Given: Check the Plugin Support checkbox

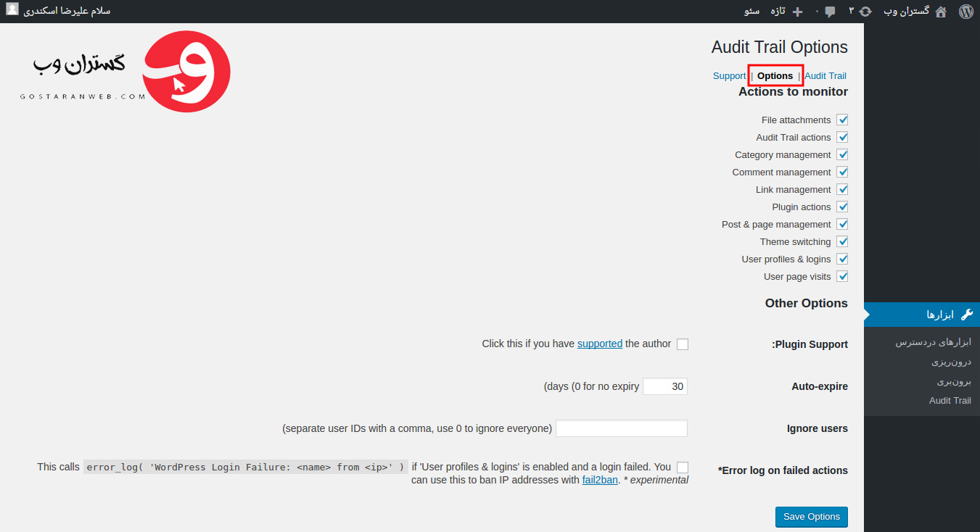Looking at the screenshot, I should (683, 344).
